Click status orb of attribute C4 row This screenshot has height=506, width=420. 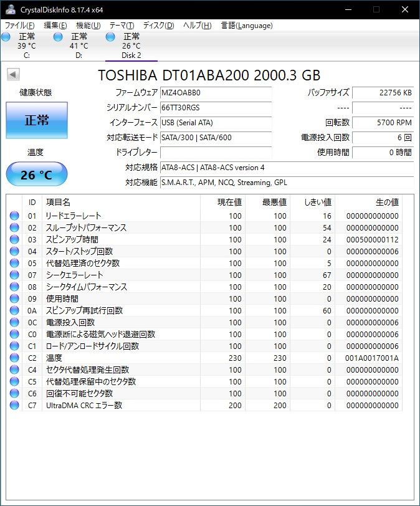(14, 370)
